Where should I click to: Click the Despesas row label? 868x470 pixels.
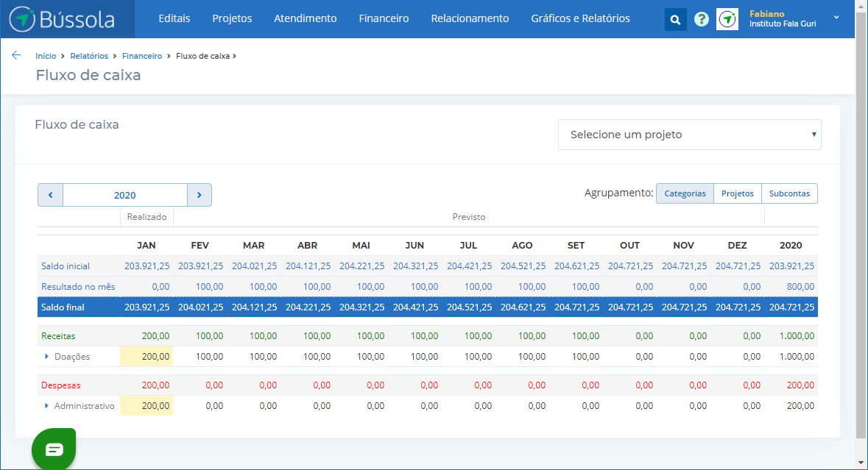[61, 385]
